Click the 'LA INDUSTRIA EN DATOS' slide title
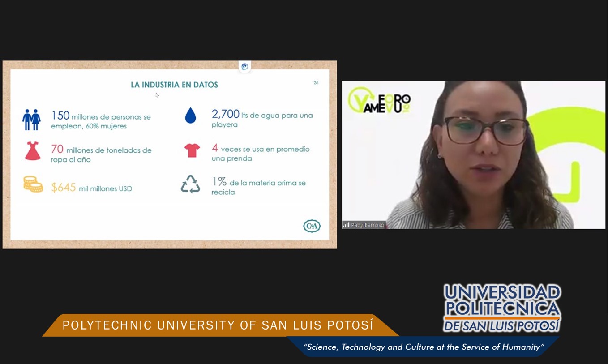Image resolution: width=608 pixels, height=364 pixels. coord(174,85)
